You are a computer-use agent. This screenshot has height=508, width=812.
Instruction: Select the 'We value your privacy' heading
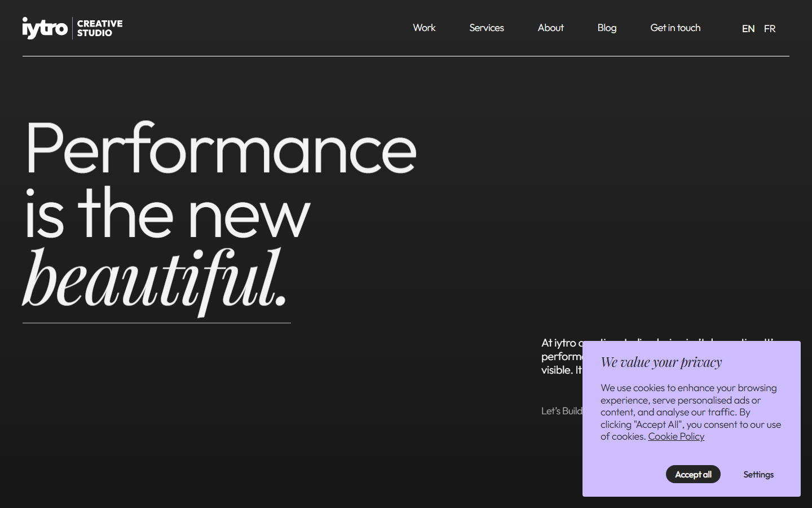tap(661, 362)
